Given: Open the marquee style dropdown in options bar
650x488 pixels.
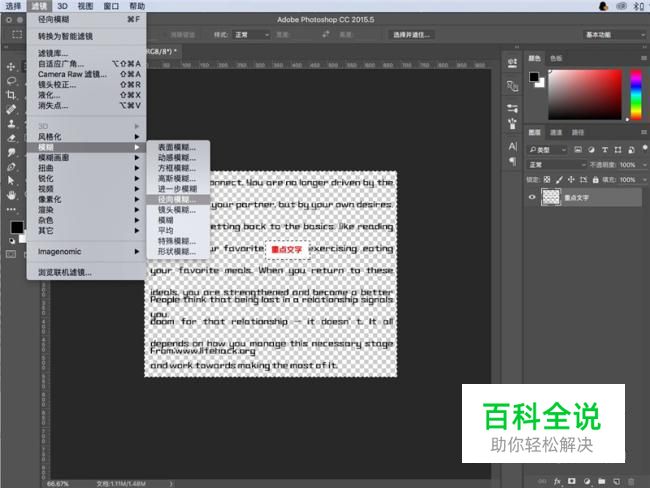Looking at the screenshot, I should pyautogui.click(x=252, y=35).
